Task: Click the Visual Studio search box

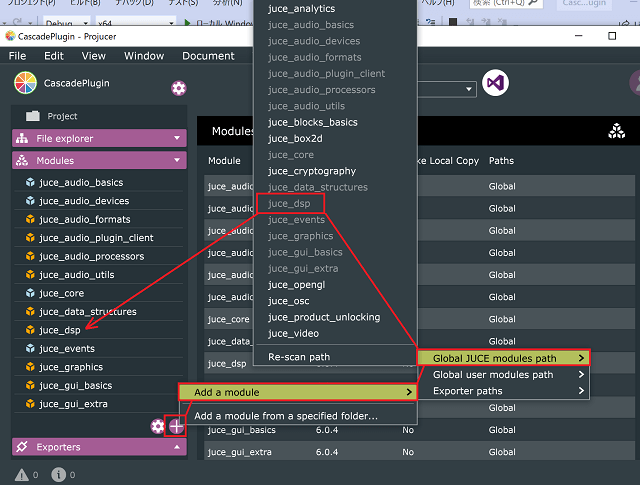Action: (506, 3)
